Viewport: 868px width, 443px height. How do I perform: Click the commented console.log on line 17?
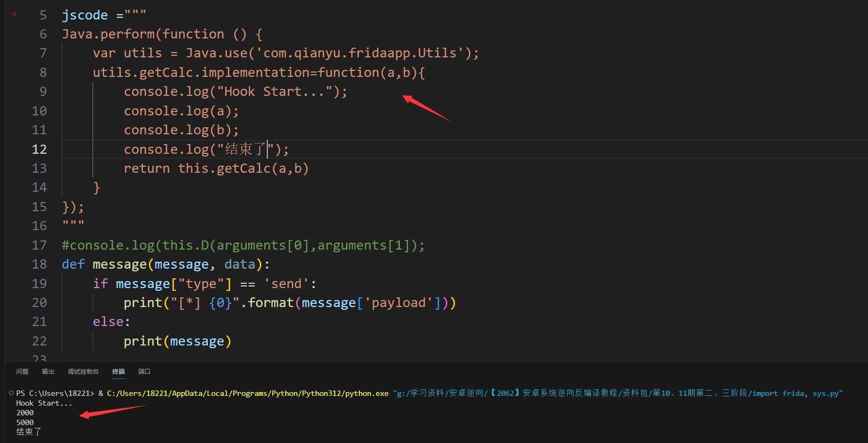[x=243, y=245]
